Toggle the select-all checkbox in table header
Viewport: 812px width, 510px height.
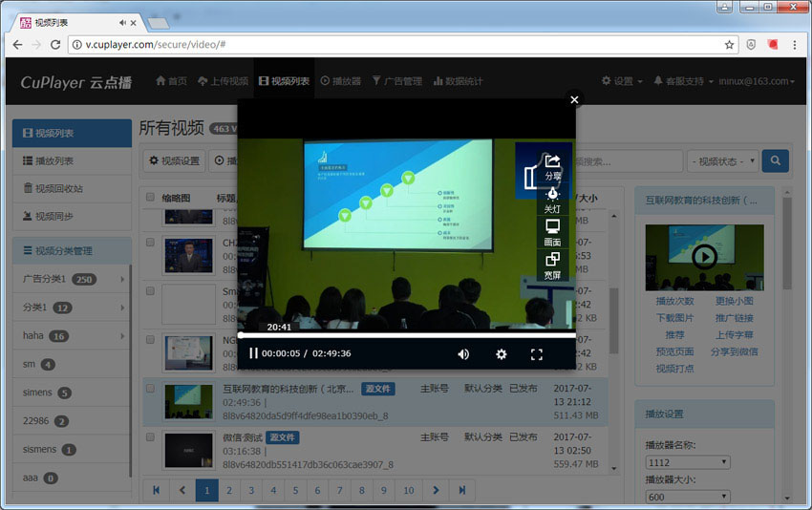(x=150, y=197)
